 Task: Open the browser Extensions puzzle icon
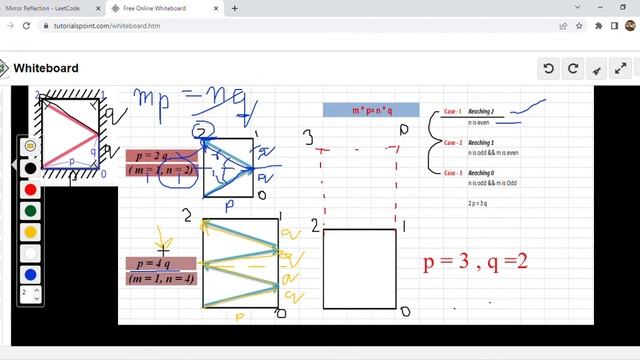coord(599,26)
